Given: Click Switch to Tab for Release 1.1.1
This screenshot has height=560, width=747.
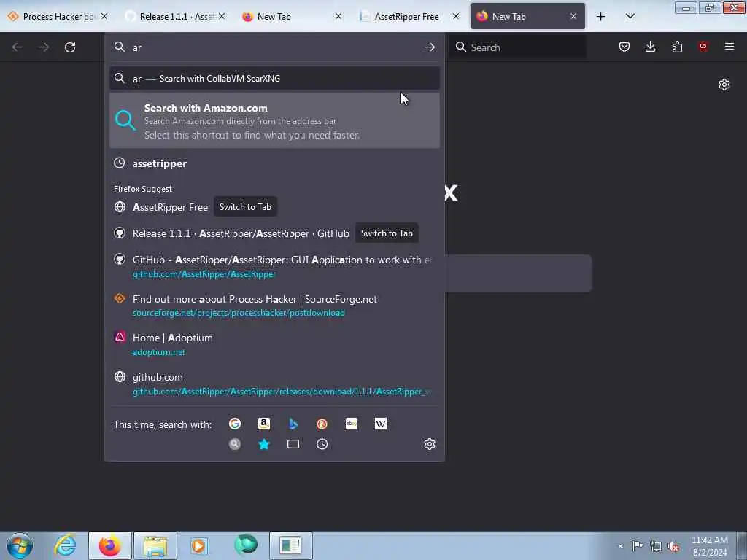Looking at the screenshot, I should 387,233.
